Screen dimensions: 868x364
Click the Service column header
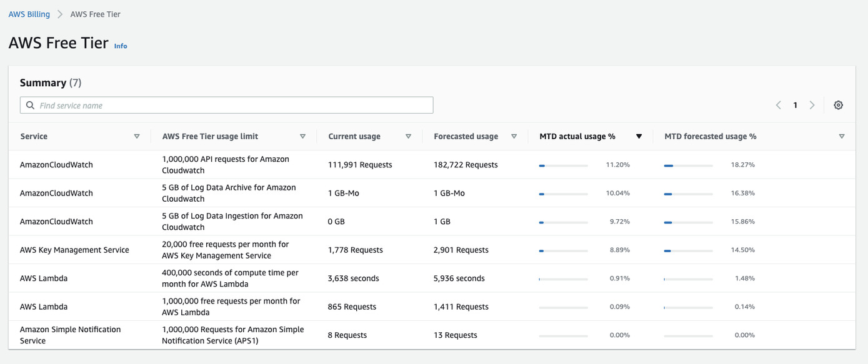(x=34, y=136)
